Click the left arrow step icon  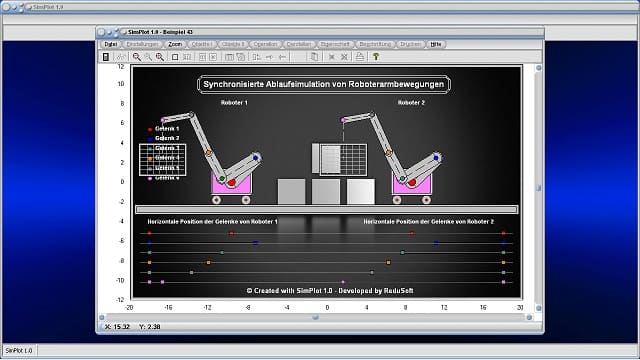pos(282,57)
